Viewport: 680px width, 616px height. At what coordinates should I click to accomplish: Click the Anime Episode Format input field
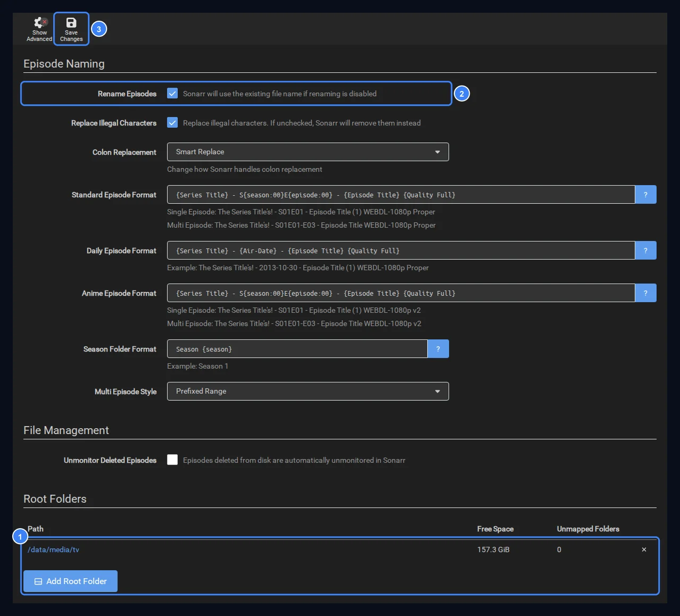(x=401, y=293)
